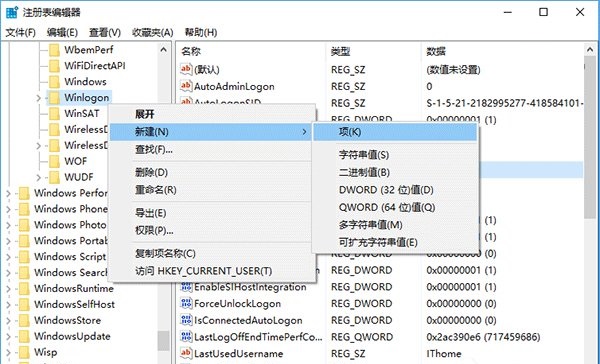Image resolution: width=600 pixels, height=364 pixels.
Task: Click the tree pane scrollbar up arrow
Action: 164,50
